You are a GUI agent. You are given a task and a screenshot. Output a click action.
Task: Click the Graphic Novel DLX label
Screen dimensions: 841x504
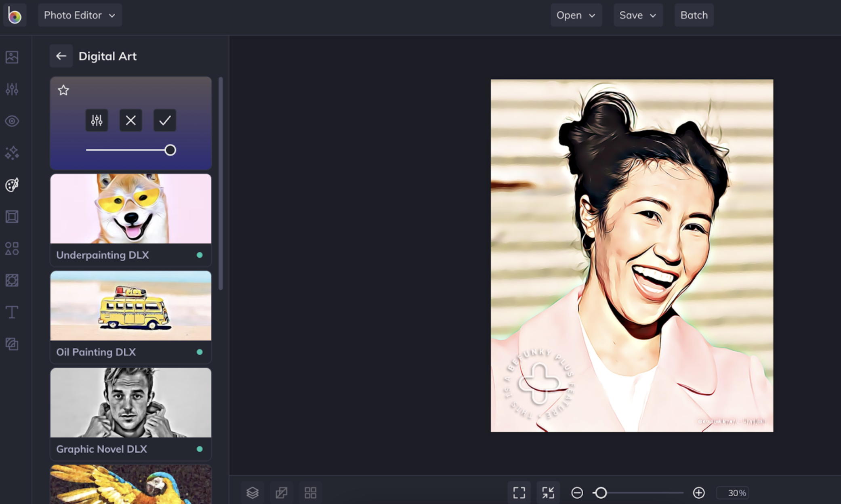coord(101,449)
